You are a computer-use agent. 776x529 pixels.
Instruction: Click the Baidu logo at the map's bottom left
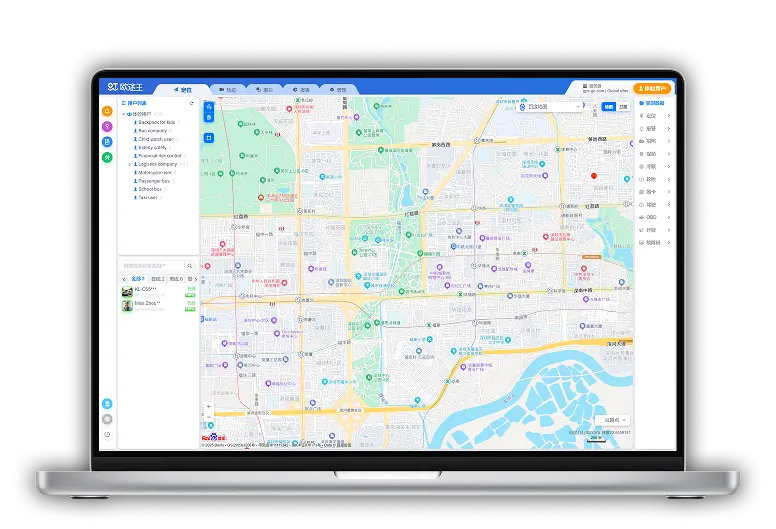pos(213,437)
